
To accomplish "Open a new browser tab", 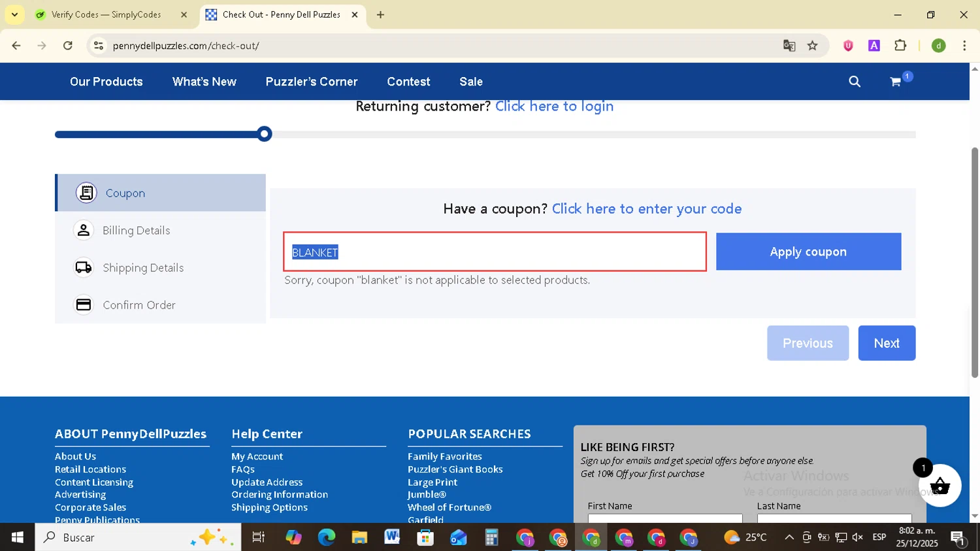I will click(x=380, y=14).
